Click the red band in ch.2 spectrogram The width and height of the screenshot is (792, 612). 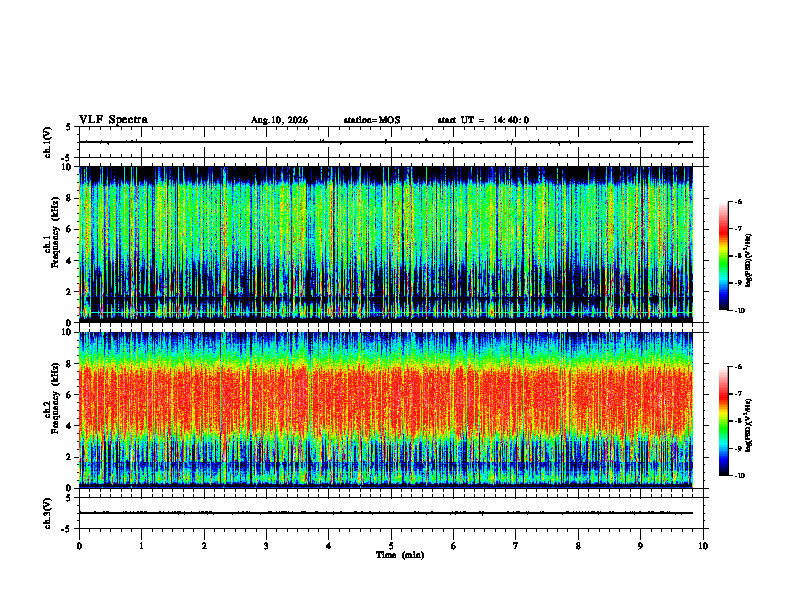(386, 399)
